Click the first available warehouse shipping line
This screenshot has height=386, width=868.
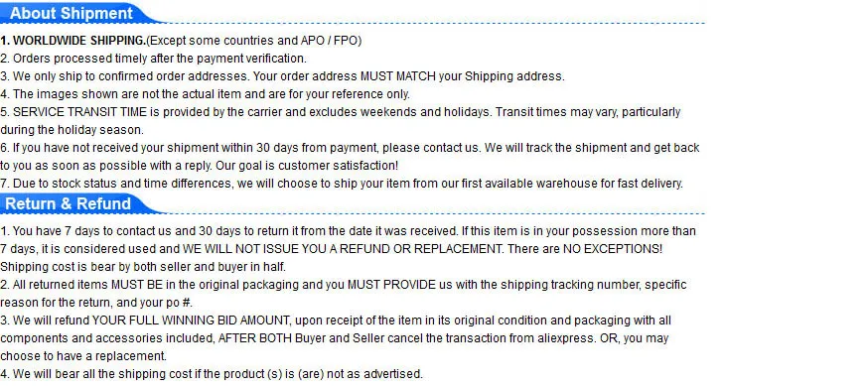pyautogui.click(x=342, y=184)
